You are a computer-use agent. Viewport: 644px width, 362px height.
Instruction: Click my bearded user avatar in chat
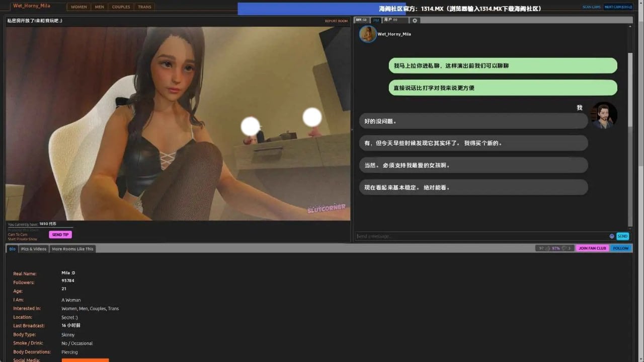click(x=604, y=115)
